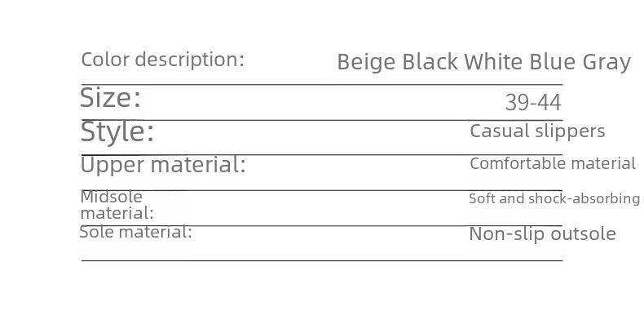Click the divider line below Sole material

point(321,260)
